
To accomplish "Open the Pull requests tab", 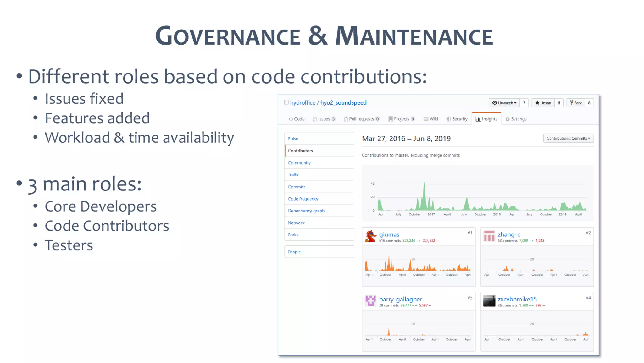I will click(x=361, y=119).
